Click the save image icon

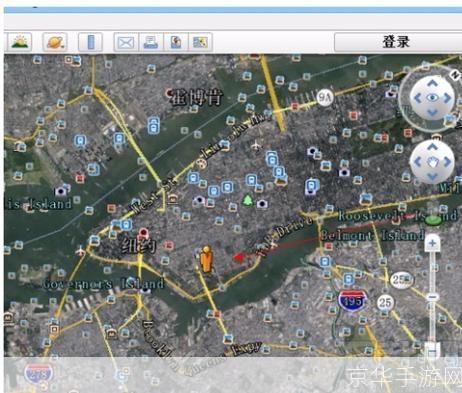176,42
